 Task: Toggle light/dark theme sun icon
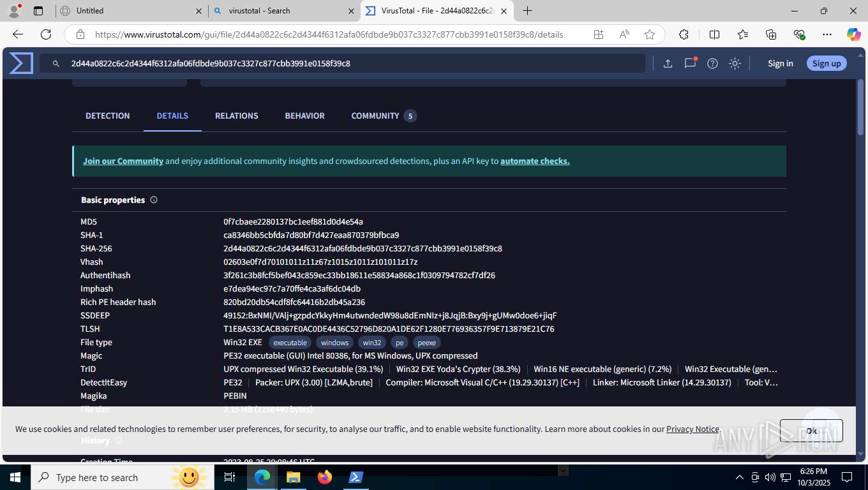coord(735,63)
